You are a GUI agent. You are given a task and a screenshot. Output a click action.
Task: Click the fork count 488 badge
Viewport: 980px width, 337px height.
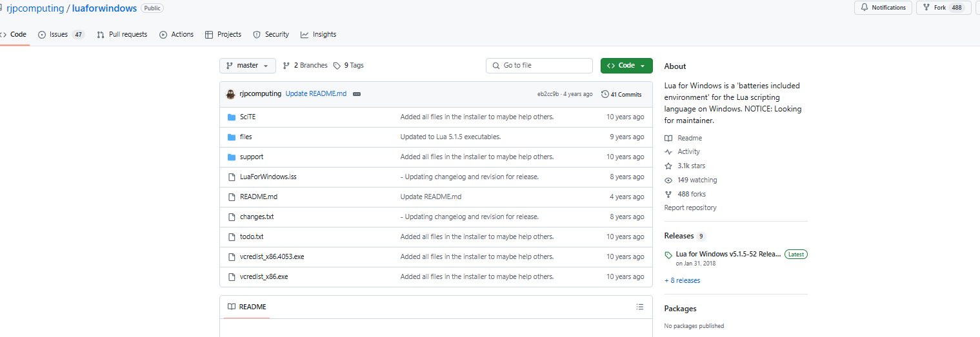[957, 8]
